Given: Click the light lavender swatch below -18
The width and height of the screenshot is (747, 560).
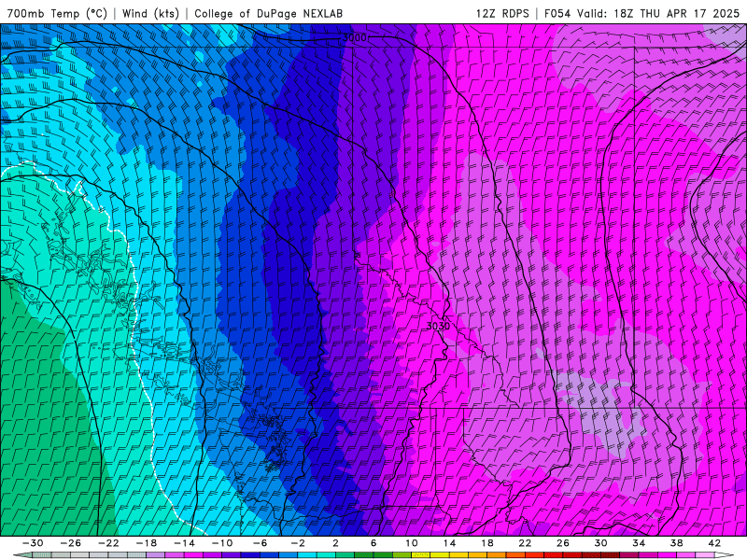Looking at the screenshot, I should pos(156,555).
